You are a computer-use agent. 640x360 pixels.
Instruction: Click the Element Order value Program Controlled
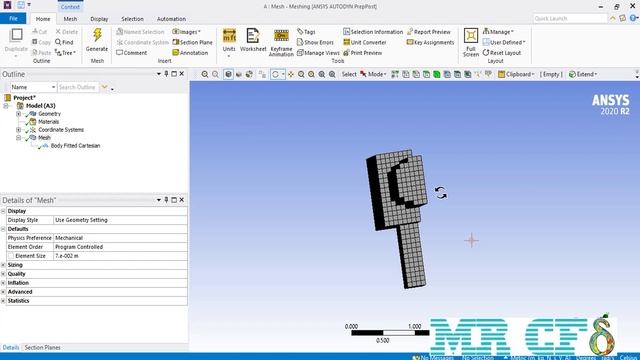click(x=120, y=247)
